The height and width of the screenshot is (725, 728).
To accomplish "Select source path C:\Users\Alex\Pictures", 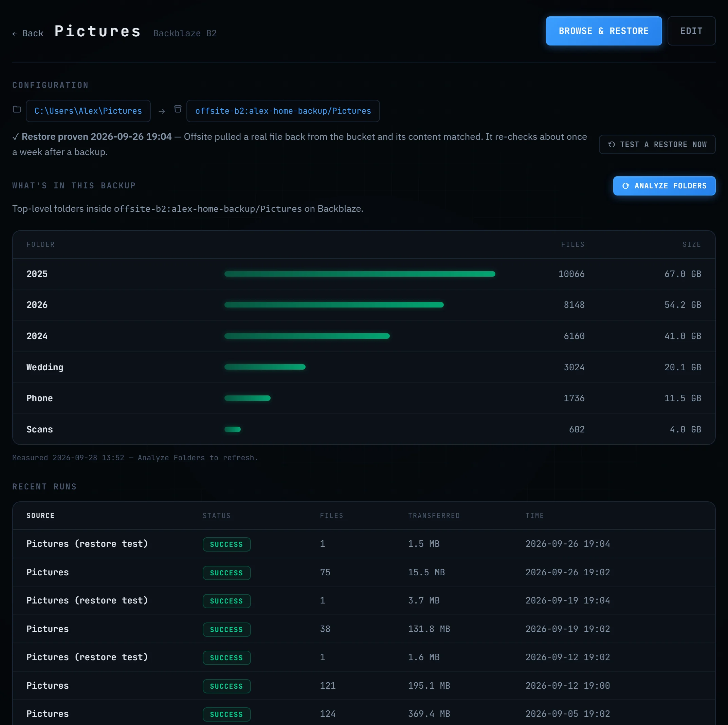I will click(88, 111).
